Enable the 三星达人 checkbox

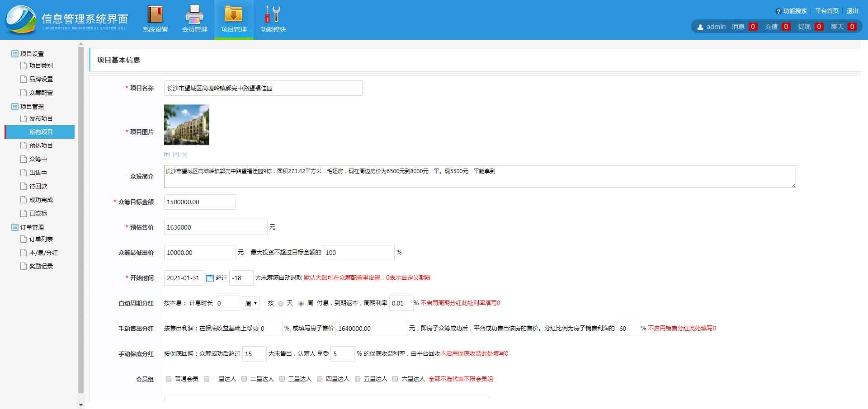pos(282,379)
